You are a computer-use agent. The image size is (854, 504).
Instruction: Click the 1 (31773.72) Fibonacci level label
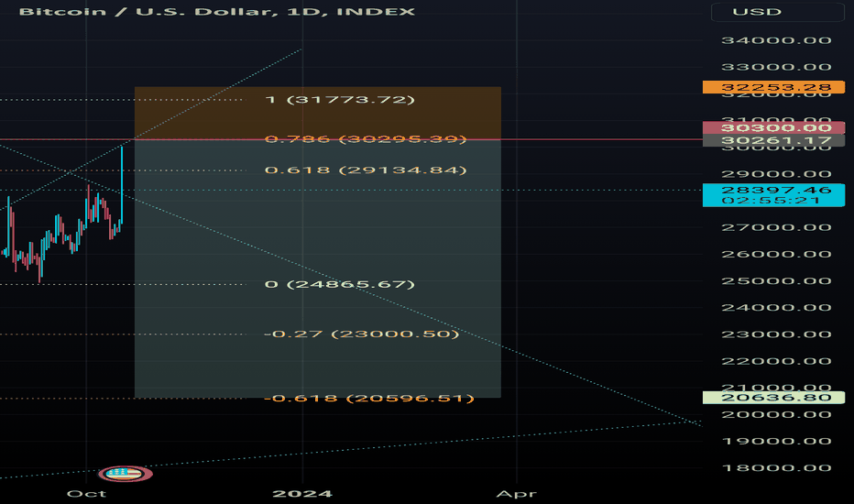point(340,100)
